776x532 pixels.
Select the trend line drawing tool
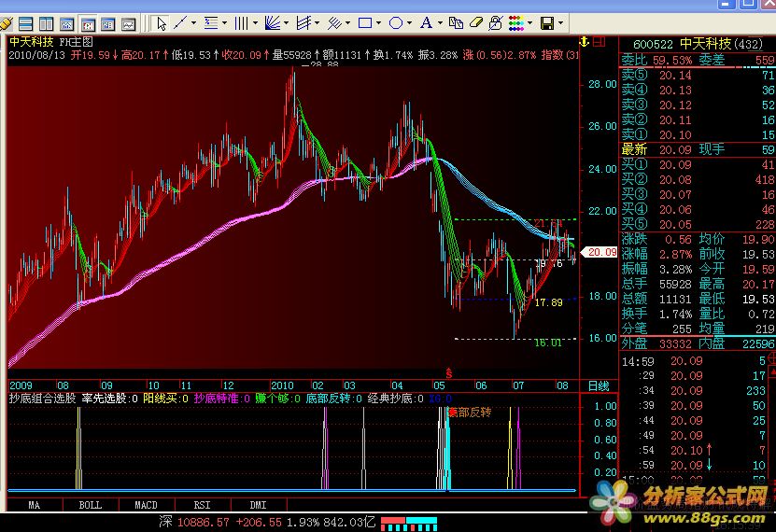point(180,23)
